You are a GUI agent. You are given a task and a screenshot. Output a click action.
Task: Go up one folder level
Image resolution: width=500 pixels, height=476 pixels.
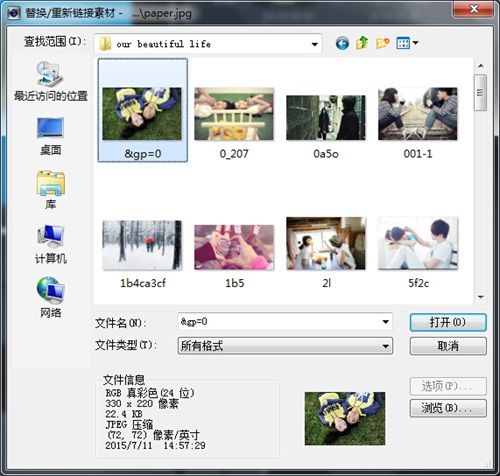click(x=362, y=43)
